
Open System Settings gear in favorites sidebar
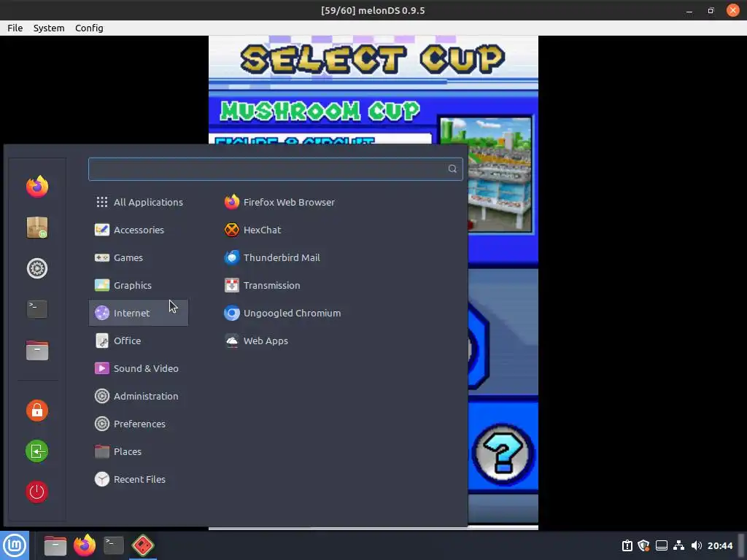pyautogui.click(x=37, y=268)
